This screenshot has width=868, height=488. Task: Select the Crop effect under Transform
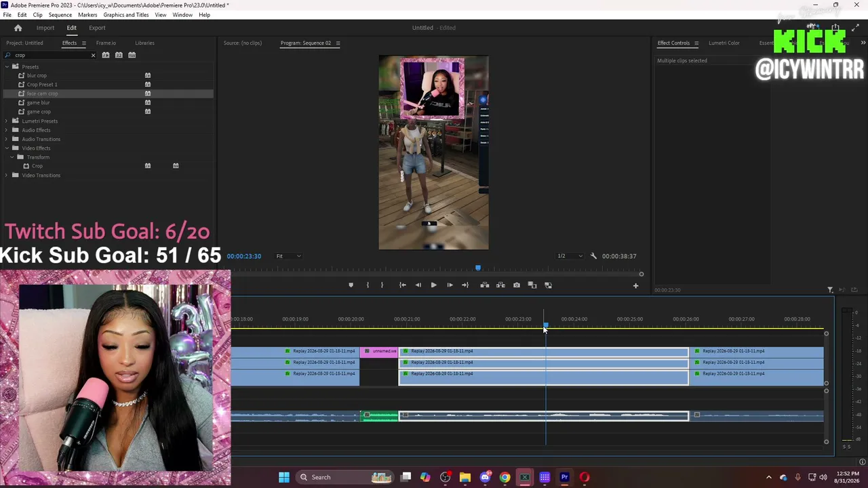pyautogui.click(x=37, y=166)
